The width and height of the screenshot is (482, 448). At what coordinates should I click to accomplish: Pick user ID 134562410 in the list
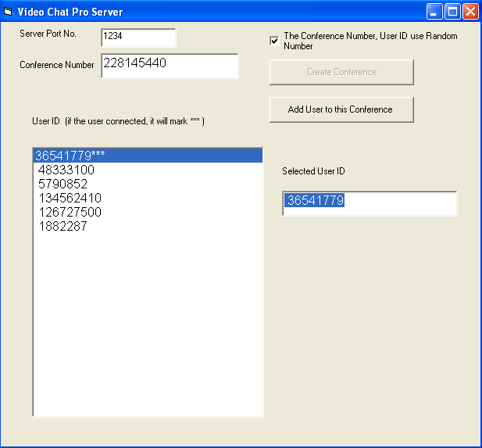click(70, 198)
